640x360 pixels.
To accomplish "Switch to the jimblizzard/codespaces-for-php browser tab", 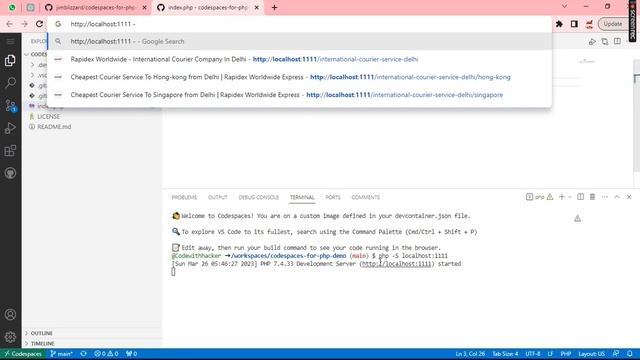I will coord(96,8).
